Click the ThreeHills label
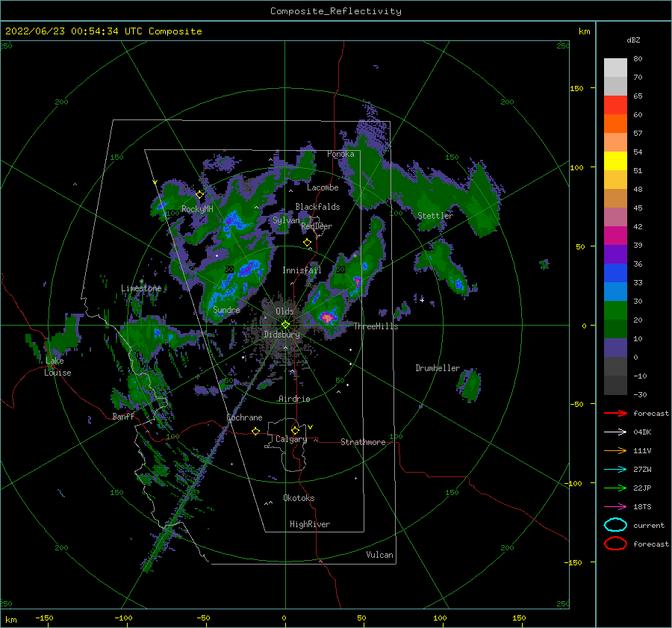 pos(376,326)
